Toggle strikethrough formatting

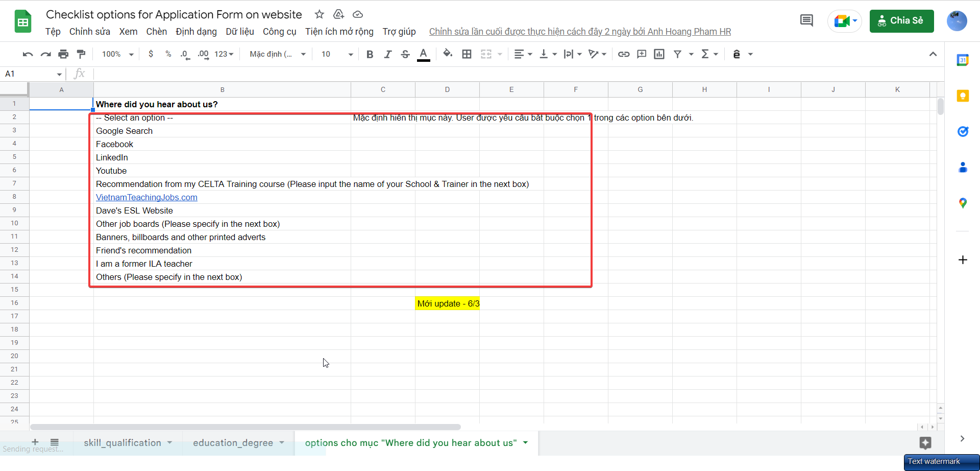coord(405,54)
